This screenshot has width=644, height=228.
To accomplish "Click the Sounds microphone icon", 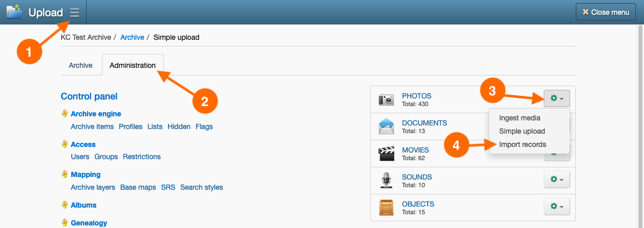I will 386,181.
